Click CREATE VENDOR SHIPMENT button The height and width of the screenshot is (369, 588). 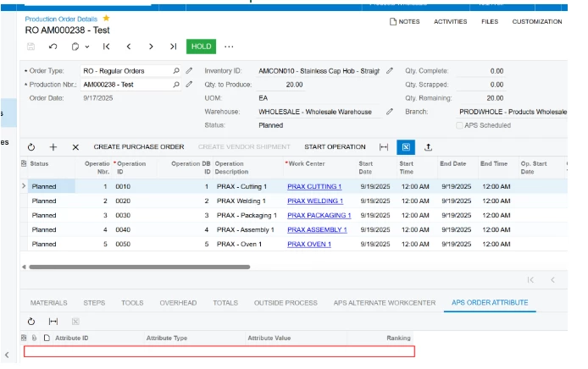click(244, 147)
